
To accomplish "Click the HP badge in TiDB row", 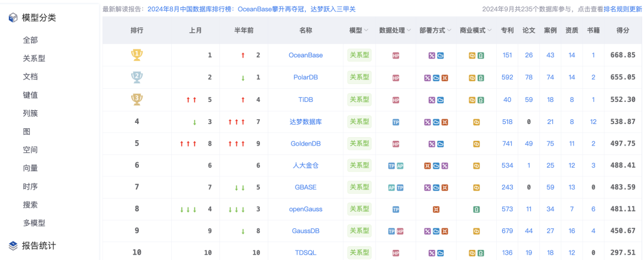I will 396,100.
